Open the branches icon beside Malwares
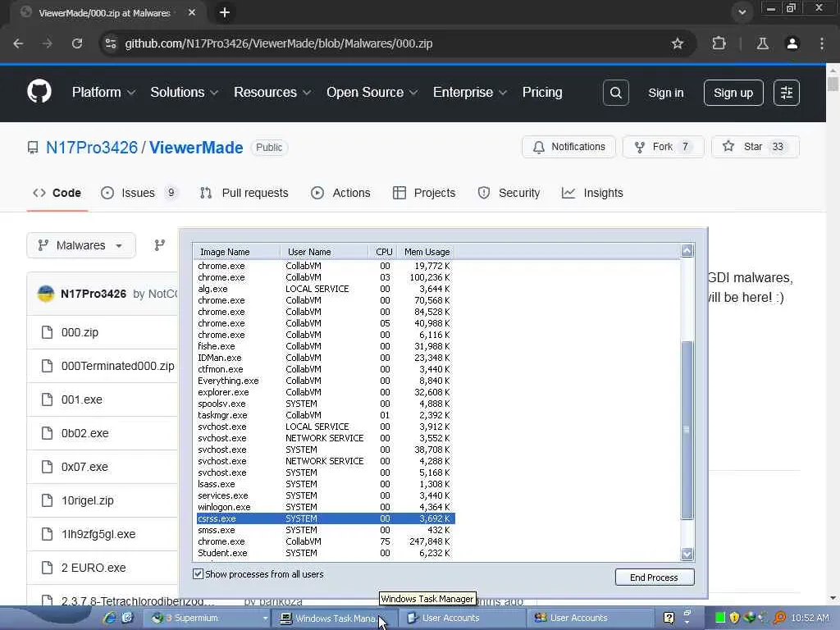Screen dimensions: 840x630 pyautogui.click(x=160, y=245)
